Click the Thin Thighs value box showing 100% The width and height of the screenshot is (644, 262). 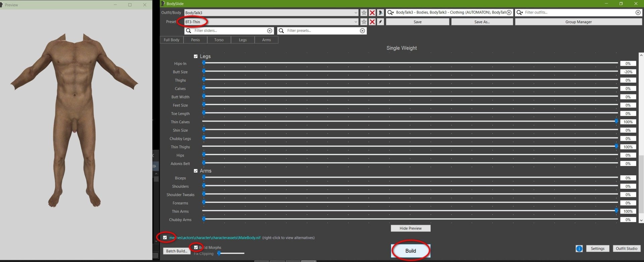tap(628, 147)
